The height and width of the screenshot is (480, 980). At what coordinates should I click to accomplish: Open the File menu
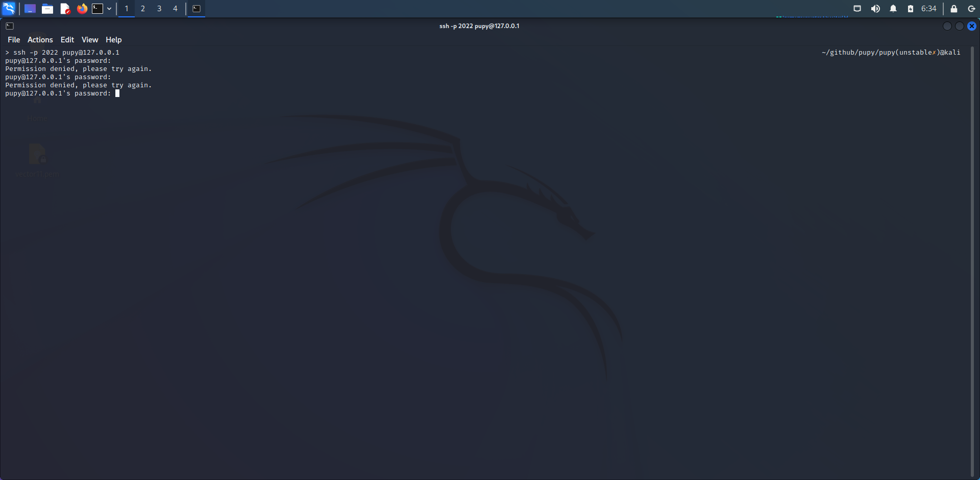pyautogui.click(x=14, y=40)
